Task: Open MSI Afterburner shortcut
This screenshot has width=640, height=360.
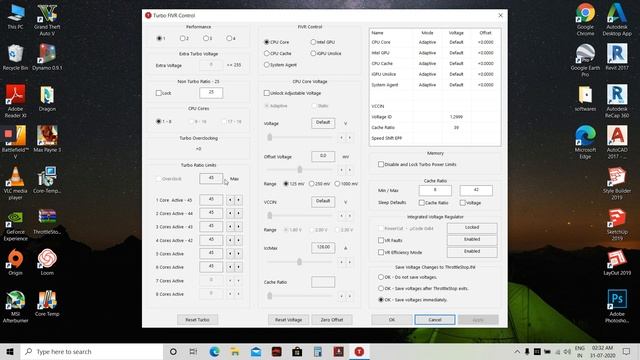Action: [15, 307]
